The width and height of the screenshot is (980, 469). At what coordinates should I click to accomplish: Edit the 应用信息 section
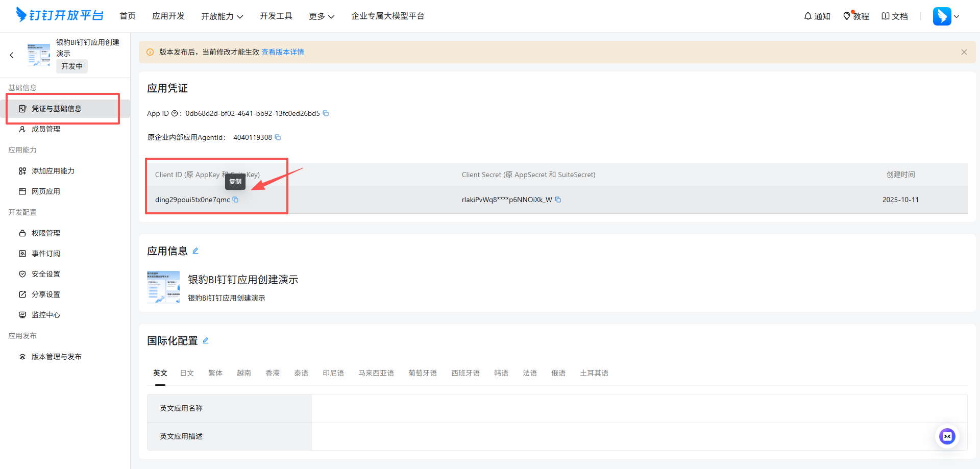click(x=195, y=251)
